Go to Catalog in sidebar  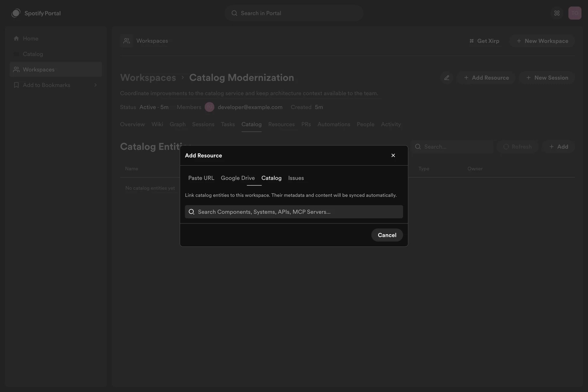56,54
